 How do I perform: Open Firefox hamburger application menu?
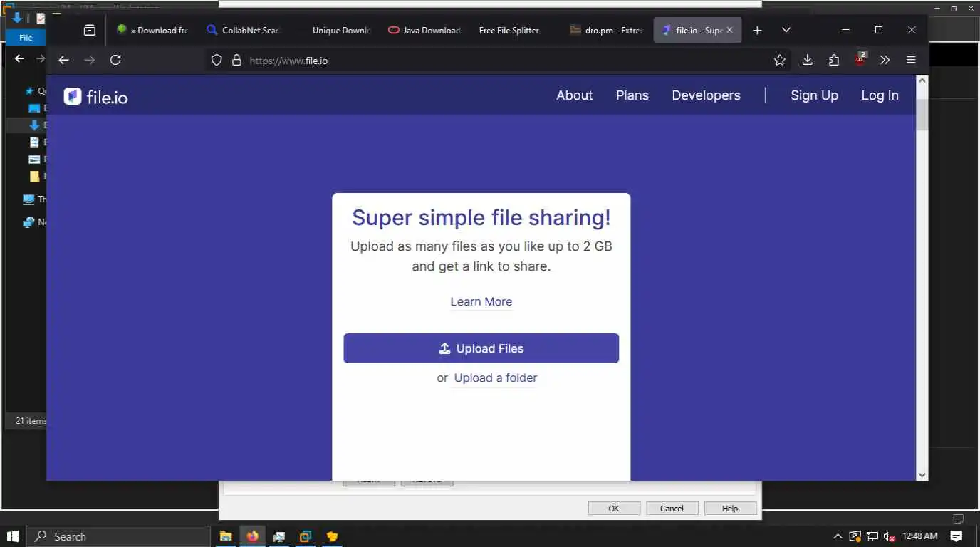911,61
